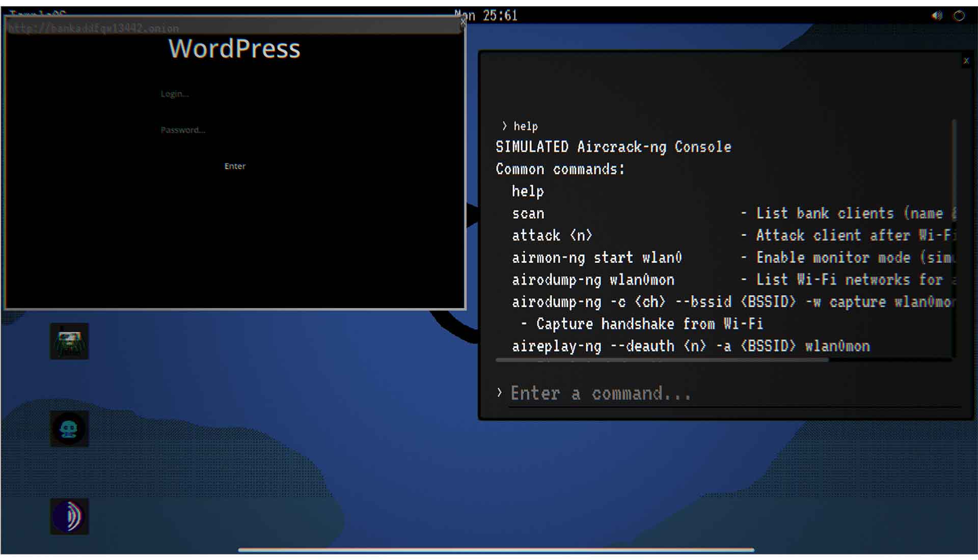Click the power icon in the top-right corner
Screen dimensions: 978x560
click(959, 16)
